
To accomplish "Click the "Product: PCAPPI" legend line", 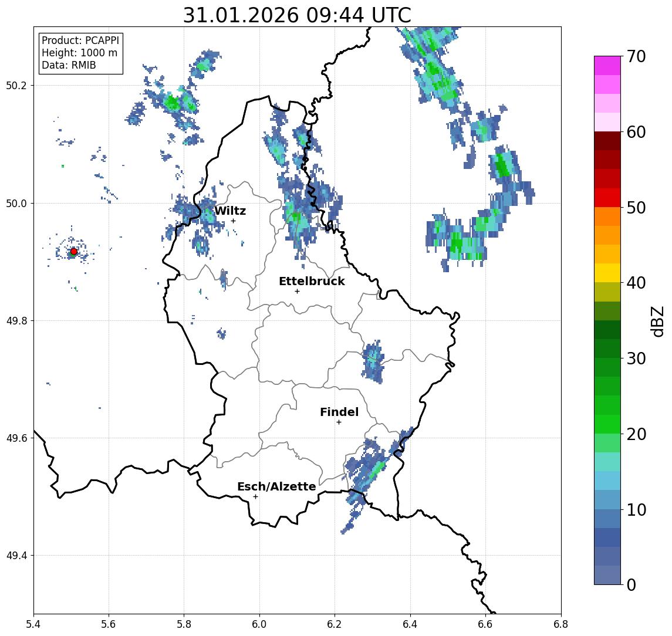I will 80,40.
